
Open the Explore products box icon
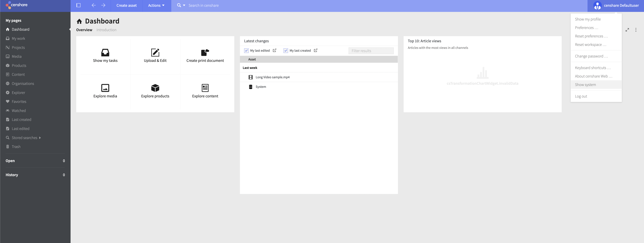[x=155, y=88]
